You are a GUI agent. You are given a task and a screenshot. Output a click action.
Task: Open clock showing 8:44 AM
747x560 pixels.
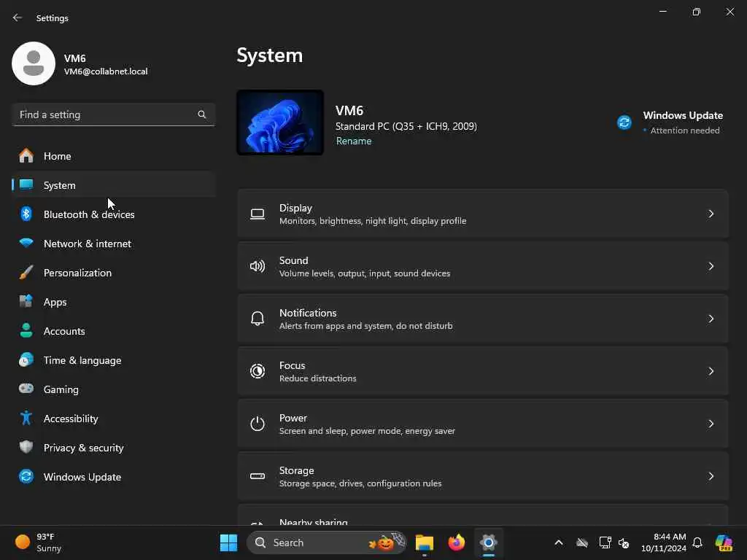(x=664, y=542)
